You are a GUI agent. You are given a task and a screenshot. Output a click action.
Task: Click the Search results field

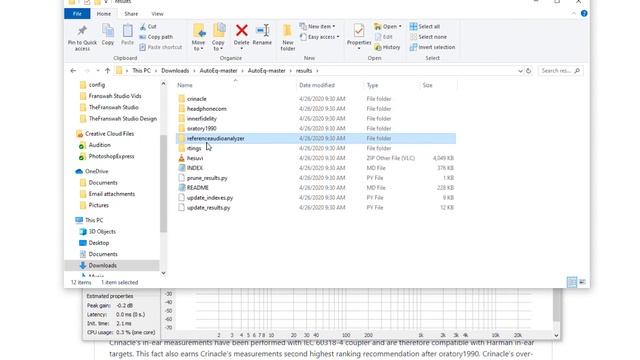pyautogui.click(x=560, y=71)
